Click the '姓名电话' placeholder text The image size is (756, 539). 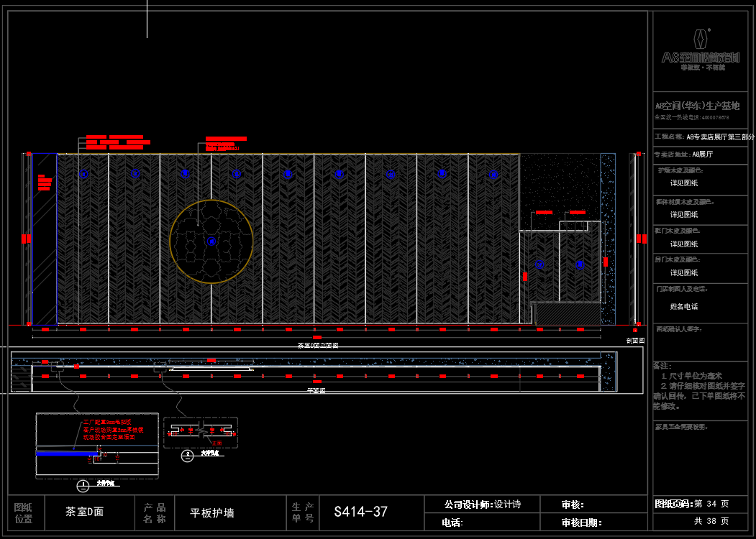[683, 306]
